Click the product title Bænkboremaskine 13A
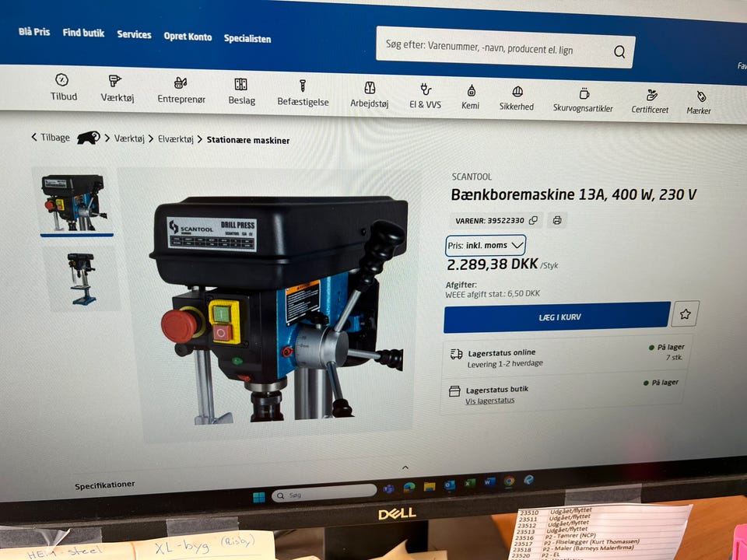 pyautogui.click(x=573, y=194)
